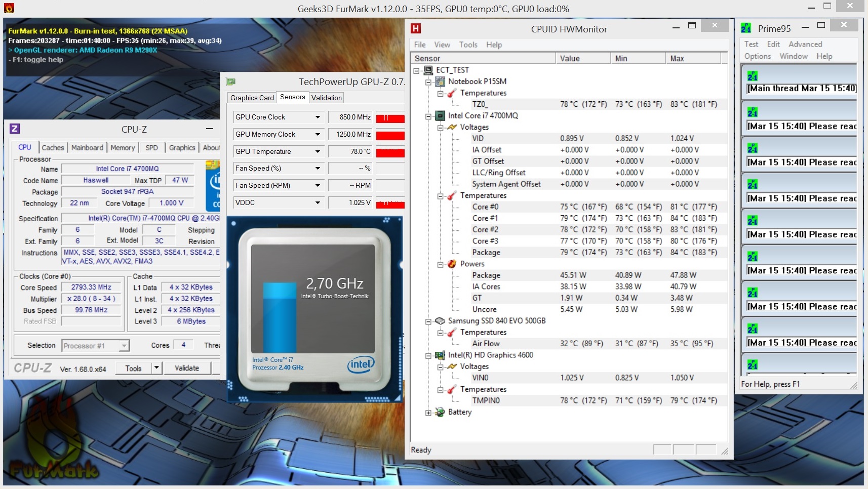Collapse the Notebook P15SM node

tap(428, 82)
